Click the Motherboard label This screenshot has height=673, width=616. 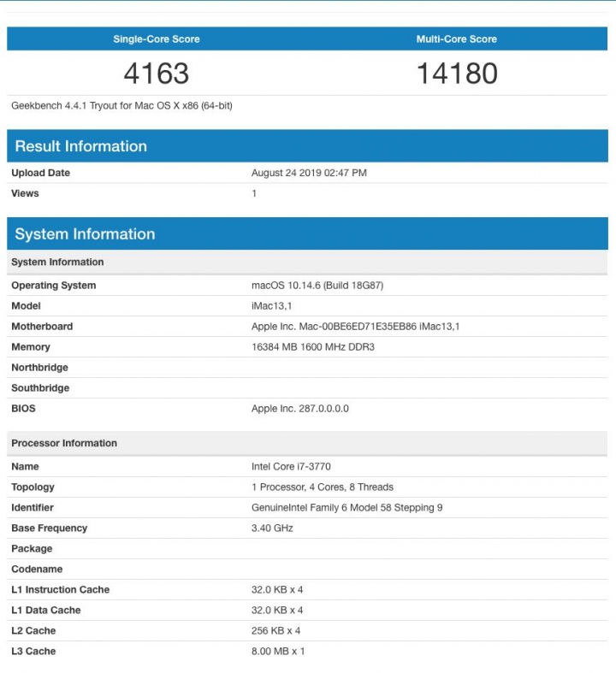pos(42,326)
